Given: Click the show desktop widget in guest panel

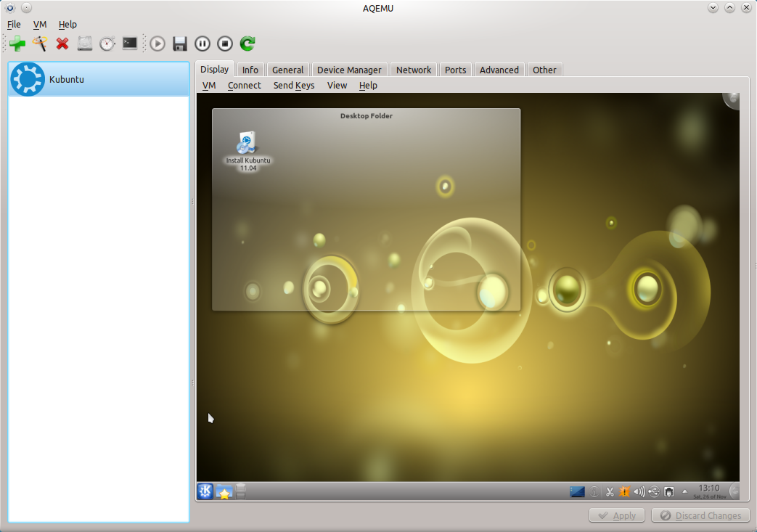Looking at the screenshot, I should click(577, 492).
